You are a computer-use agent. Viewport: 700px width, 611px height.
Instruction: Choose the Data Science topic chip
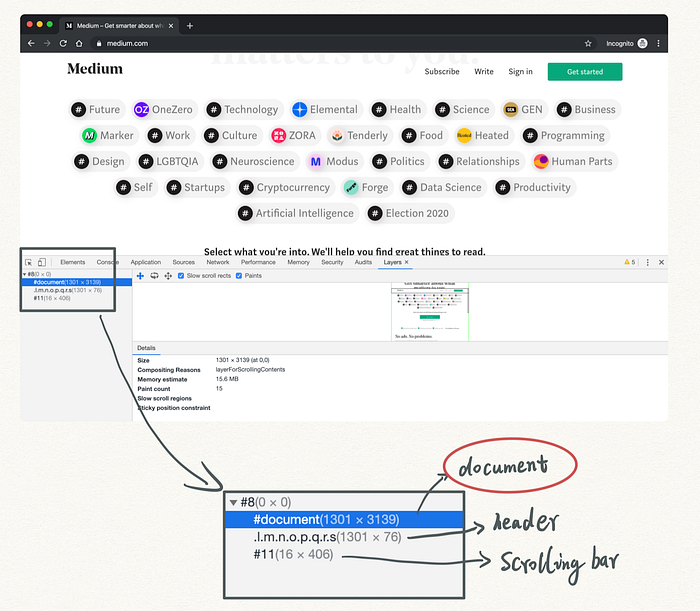pyautogui.click(x=443, y=187)
